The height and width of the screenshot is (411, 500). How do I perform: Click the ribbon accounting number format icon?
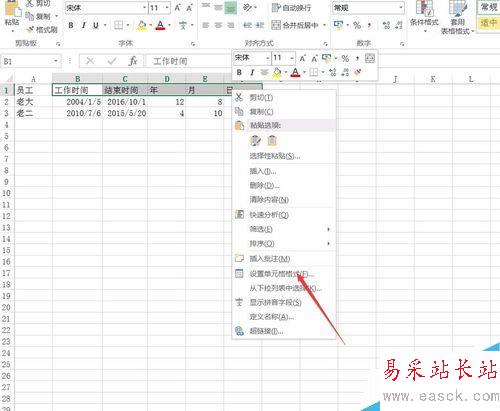338,25
